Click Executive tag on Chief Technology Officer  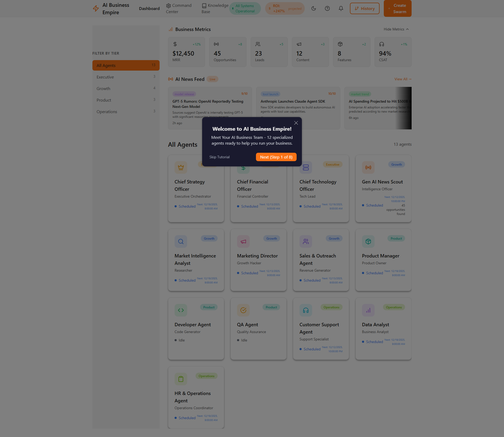tap(333, 165)
